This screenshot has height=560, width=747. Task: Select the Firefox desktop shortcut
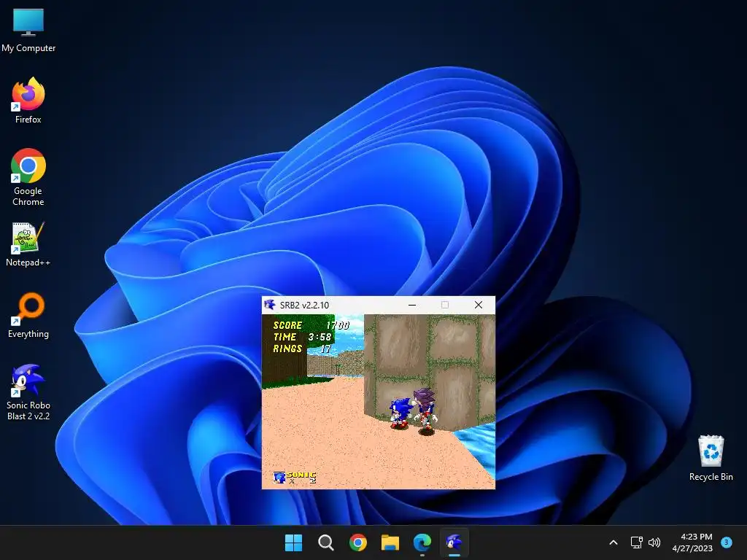(28, 101)
